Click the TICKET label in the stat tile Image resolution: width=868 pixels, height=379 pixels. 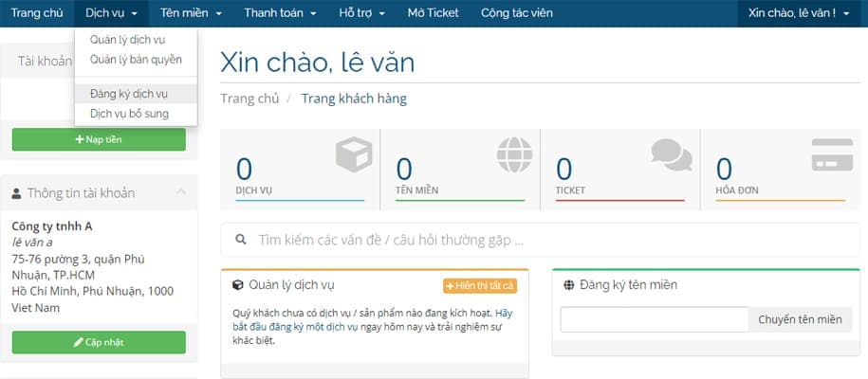(570, 190)
